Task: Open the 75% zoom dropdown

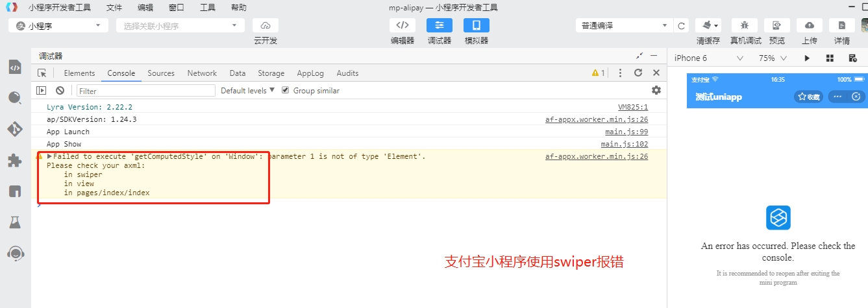Action: click(x=773, y=58)
